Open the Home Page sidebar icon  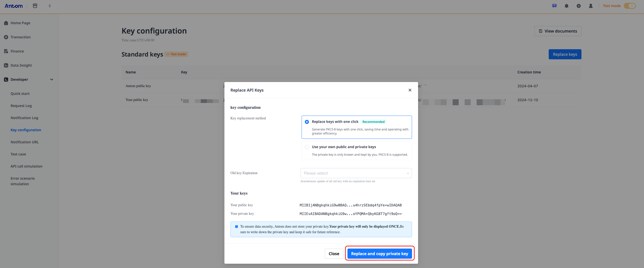pyautogui.click(x=6, y=23)
